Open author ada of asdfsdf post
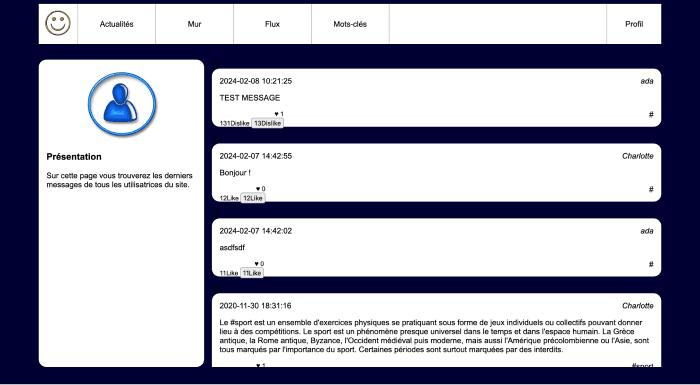Screen dimensions: 700x385 pyautogui.click(x=647, y=231)
